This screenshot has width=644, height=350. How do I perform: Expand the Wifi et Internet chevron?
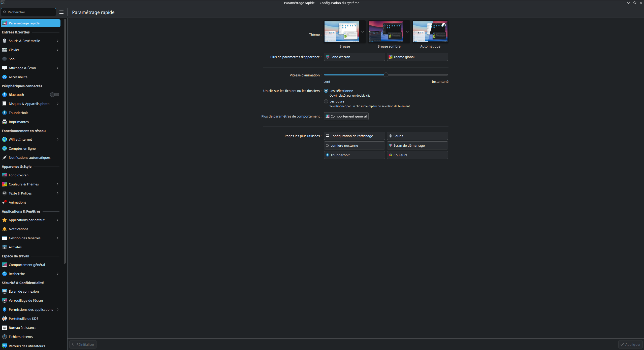click(x=57, y=139)
